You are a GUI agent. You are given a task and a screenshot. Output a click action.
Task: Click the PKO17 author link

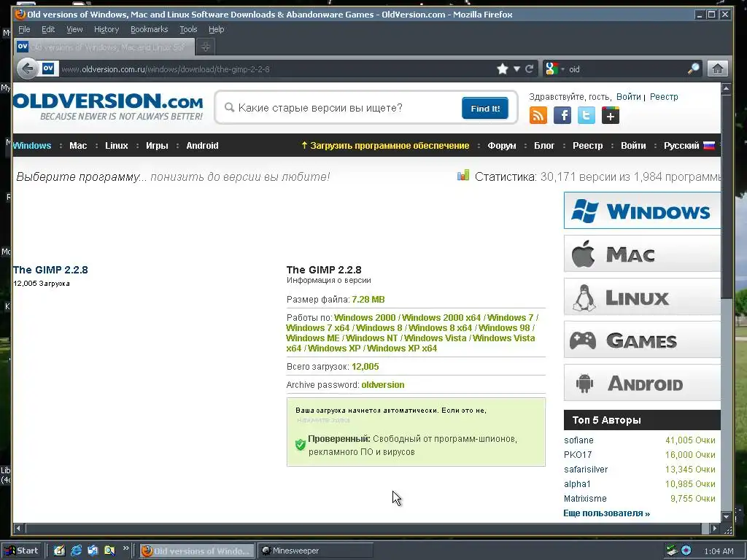[x=578, y=455]
